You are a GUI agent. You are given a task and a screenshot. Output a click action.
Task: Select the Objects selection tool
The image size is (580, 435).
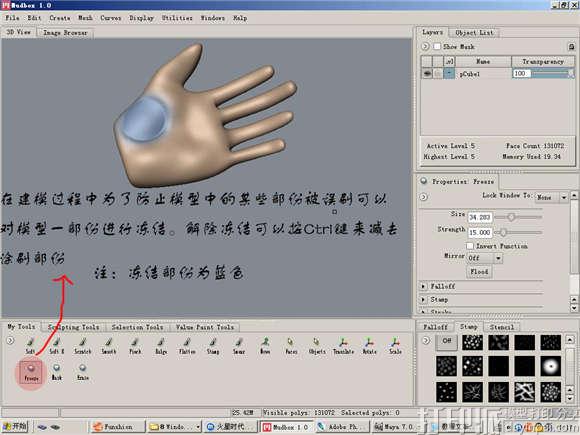317,345
